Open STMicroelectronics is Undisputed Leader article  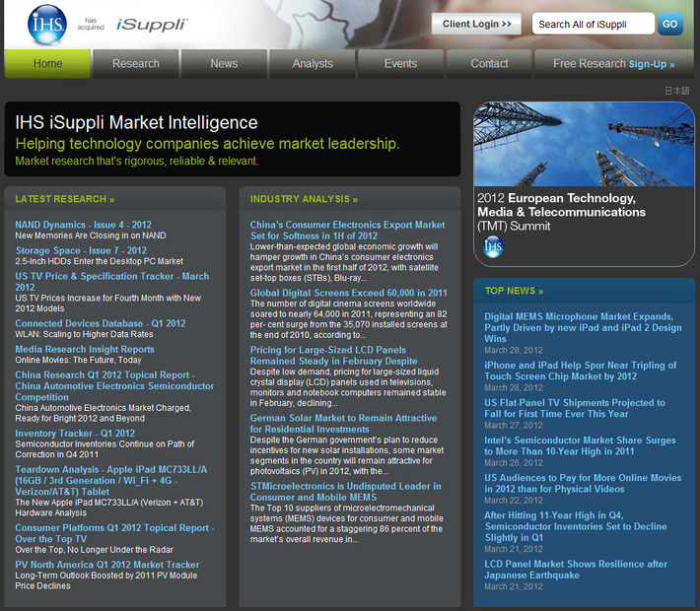(x=345, y=492)
